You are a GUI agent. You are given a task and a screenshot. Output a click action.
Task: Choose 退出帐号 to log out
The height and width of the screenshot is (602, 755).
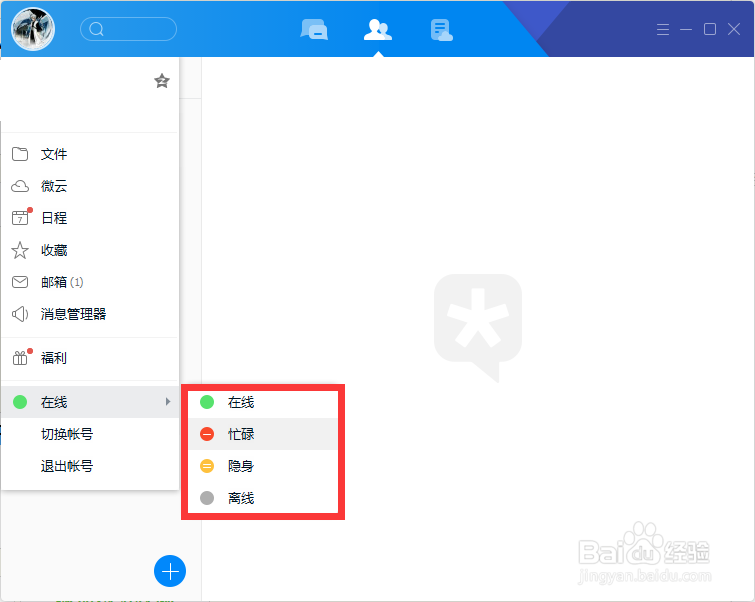click(90, 466)
